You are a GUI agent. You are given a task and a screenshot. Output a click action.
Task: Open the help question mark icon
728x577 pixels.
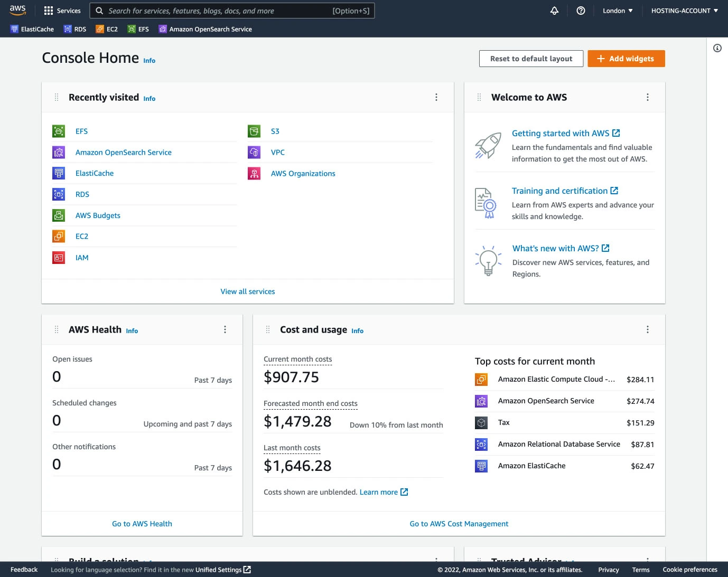click(x=581, y=11)
